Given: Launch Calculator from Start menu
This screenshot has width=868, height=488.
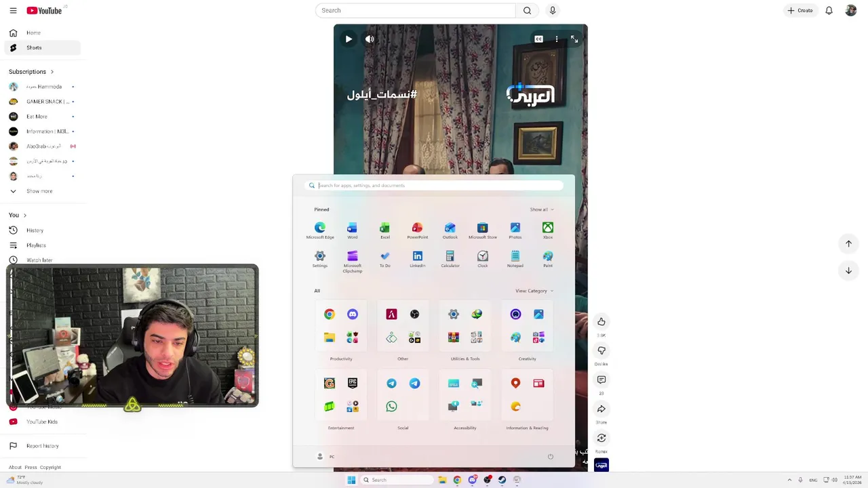Looking at the screenshot, I should (x=450, y=259).
